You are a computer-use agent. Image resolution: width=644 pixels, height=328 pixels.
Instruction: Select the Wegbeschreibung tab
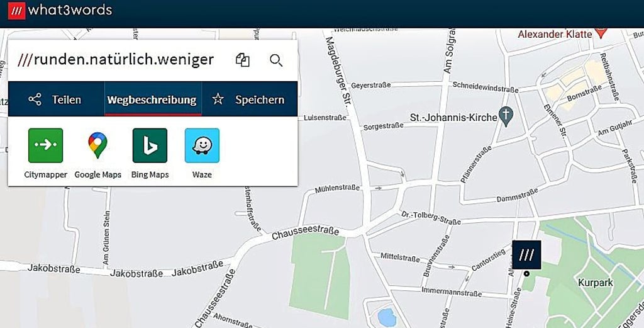point(153,99)
